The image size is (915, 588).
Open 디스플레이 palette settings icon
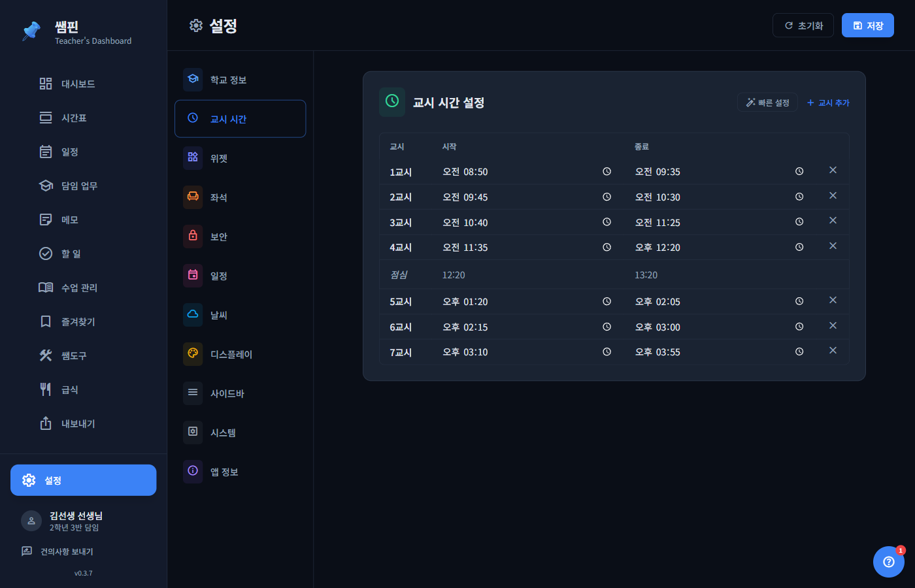point(192,353)
